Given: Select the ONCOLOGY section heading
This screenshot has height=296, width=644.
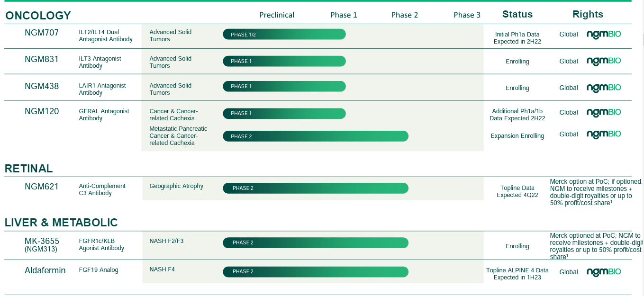Looking at the screenshot, I should tap(38, 16).
